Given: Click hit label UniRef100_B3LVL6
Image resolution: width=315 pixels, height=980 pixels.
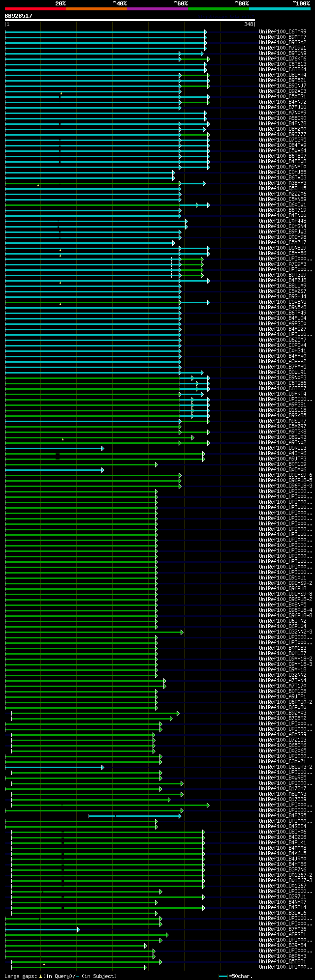Looking at the screenshot, I should [283, 913].
